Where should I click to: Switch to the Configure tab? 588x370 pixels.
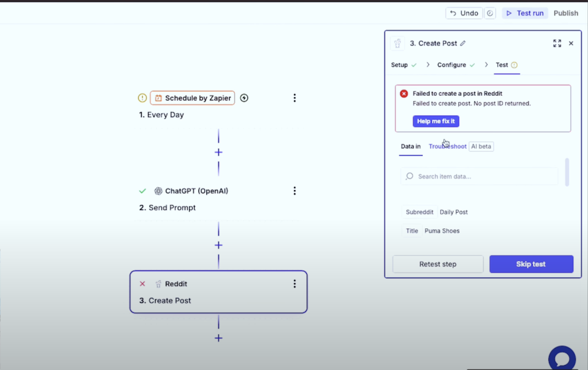(x=456, y=65)
